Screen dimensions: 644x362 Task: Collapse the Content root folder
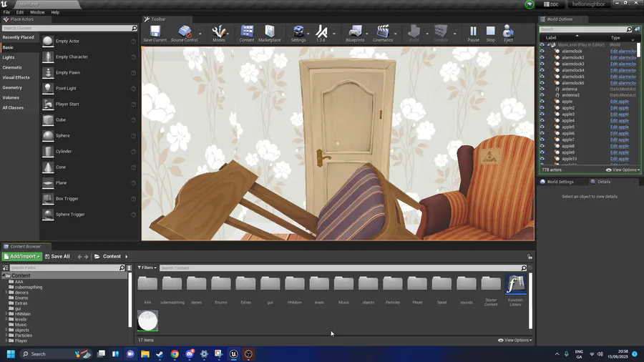click(4, 276)
